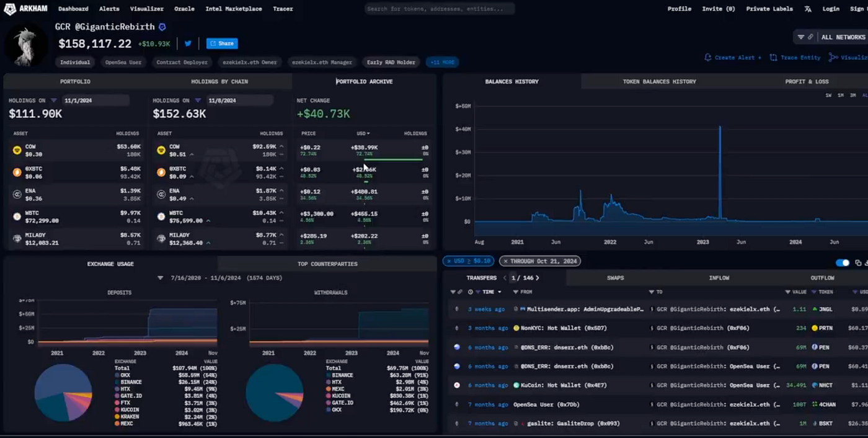Open the To column filter
This screenshot has height=438, width=868.
pos(652,292)
